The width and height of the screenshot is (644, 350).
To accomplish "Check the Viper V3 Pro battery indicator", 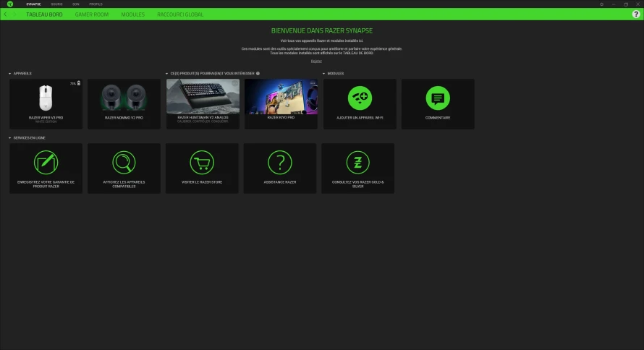I will pos(75,83).
